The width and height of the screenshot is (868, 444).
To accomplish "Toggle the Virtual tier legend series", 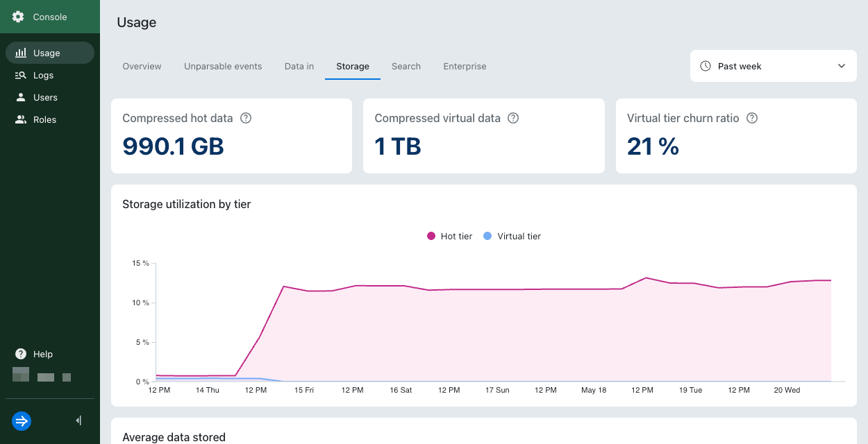I will [x=512, y=237].
